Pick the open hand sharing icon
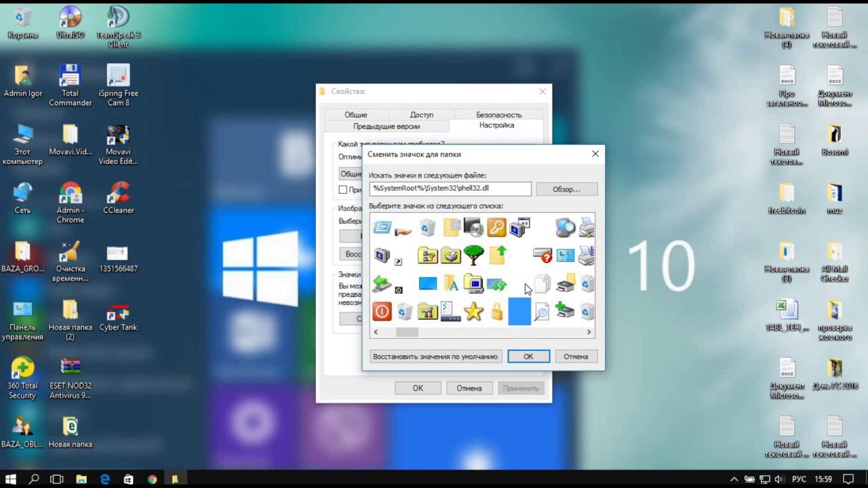Viewport: 868px width, 488px height. tap(403, 231)
